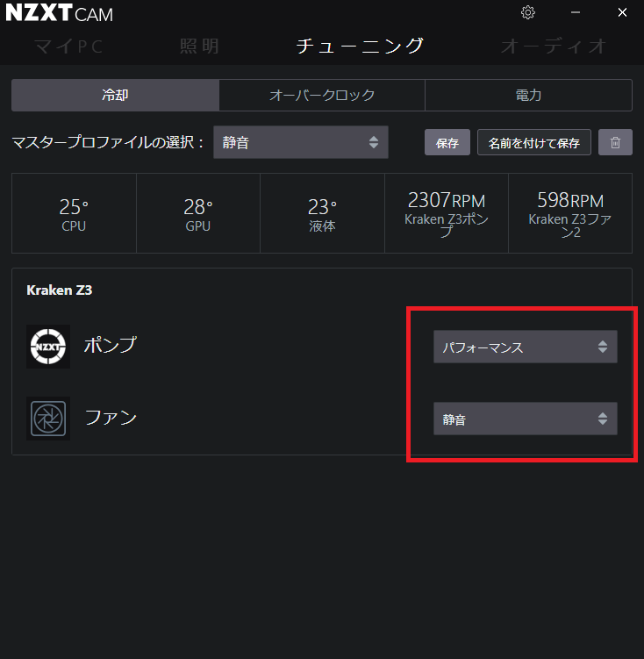
Task: Click the NZXT CAM logo
Action: (x=60, y=13)
